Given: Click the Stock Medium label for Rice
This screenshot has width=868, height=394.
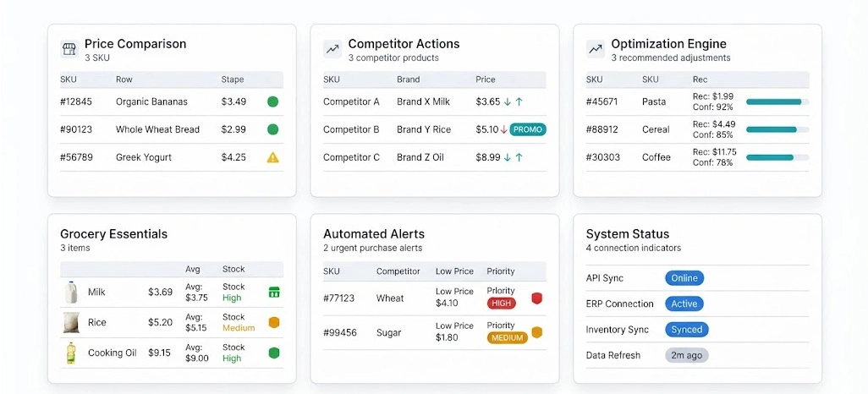Looking at the screenshot, I should (x=239, y=323).
